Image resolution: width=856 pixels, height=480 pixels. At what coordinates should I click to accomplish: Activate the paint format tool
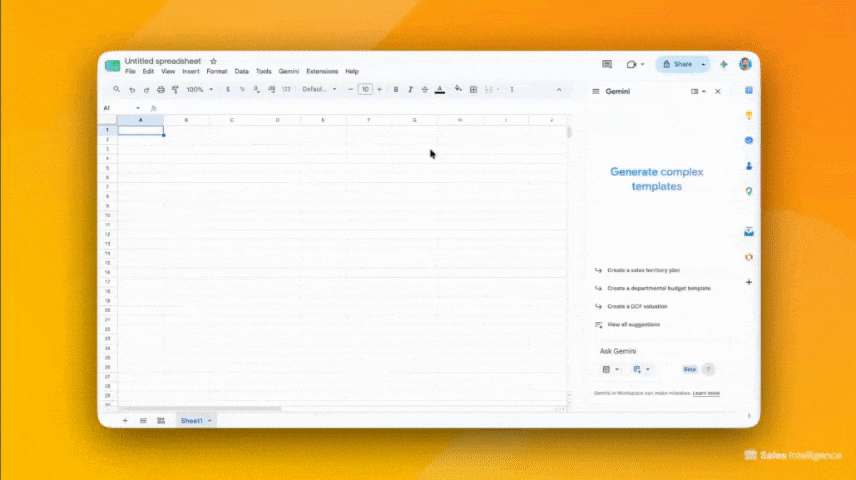pyautogui.click(x=175, y=90)
